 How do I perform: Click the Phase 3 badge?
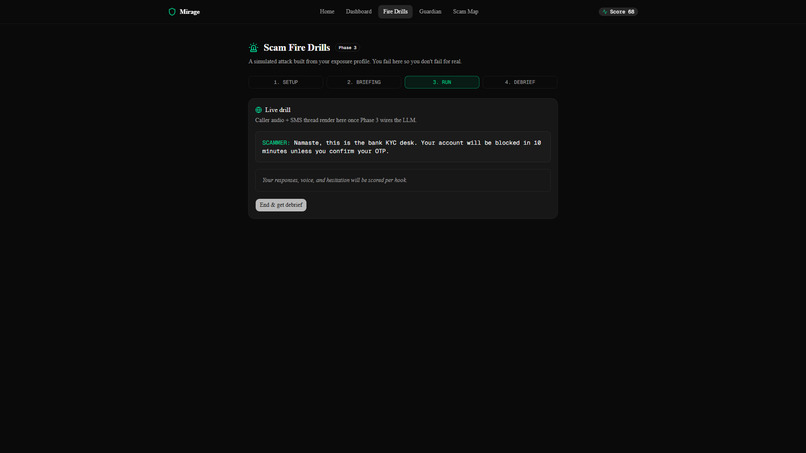point(347,48)
